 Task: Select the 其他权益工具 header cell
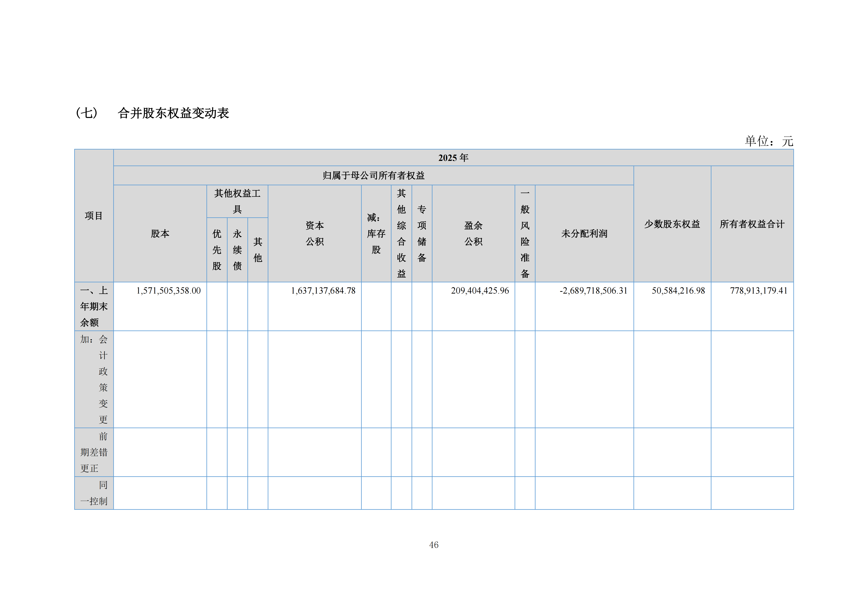(237, 202)
